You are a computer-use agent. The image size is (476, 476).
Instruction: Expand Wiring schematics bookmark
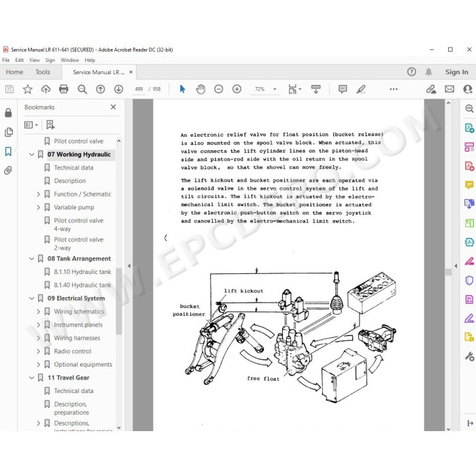pyautogui.click(x=38, y=311)
